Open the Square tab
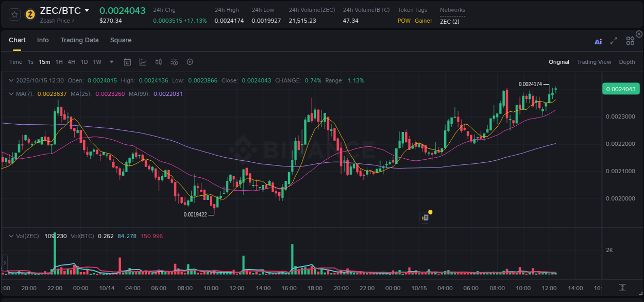 (121, 40)
